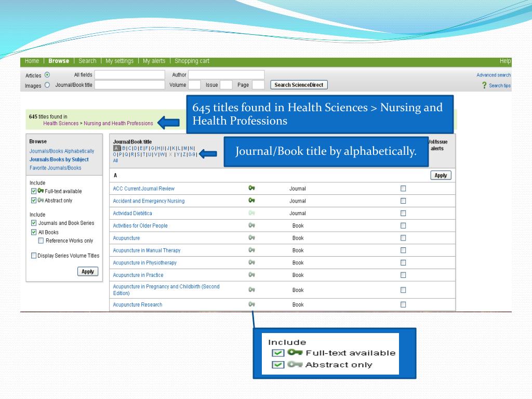532x399 pixels.
Task: Open Accident and Emergency Nursing title
Action: point(149,201)
